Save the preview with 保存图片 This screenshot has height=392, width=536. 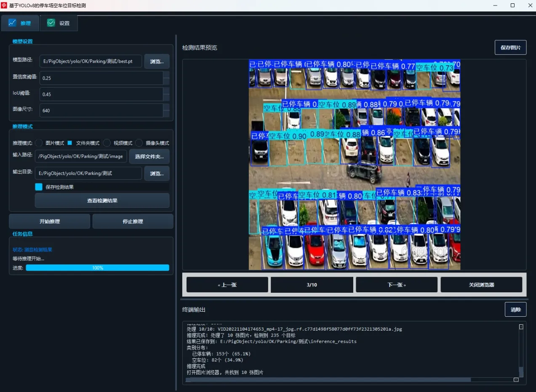510,48
